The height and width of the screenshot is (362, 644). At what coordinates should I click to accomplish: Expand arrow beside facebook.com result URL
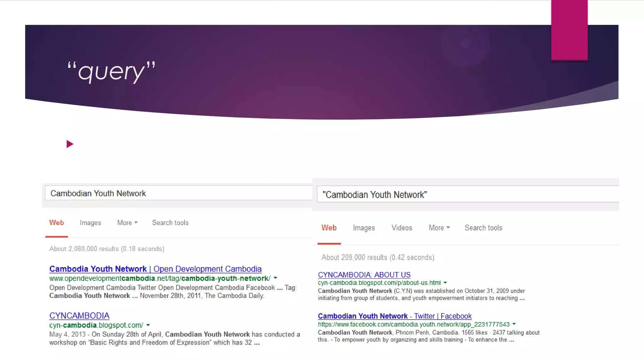point(514,324)
